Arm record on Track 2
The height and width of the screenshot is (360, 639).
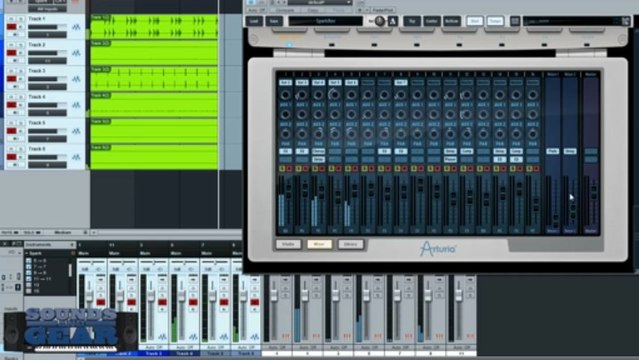(x=11, y=53)
